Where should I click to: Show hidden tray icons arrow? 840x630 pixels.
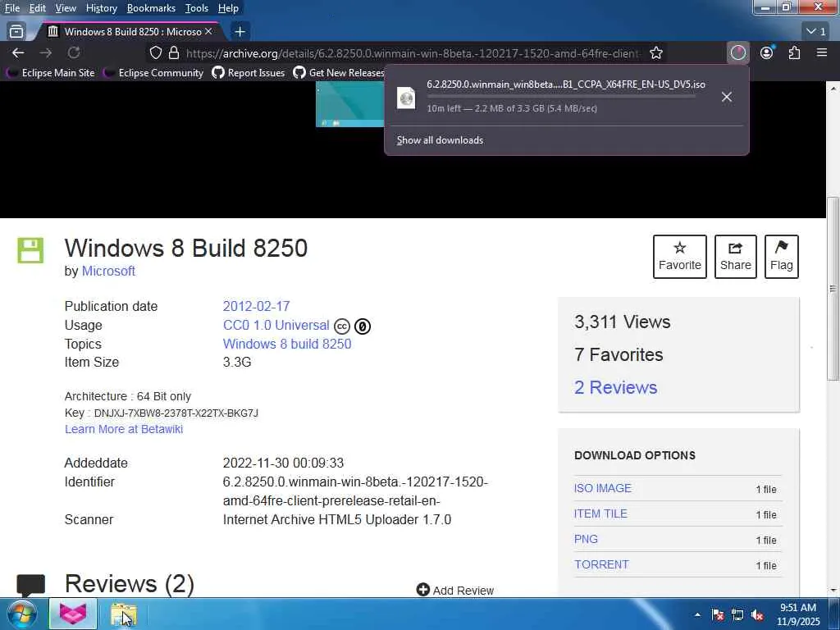[697, 615]
